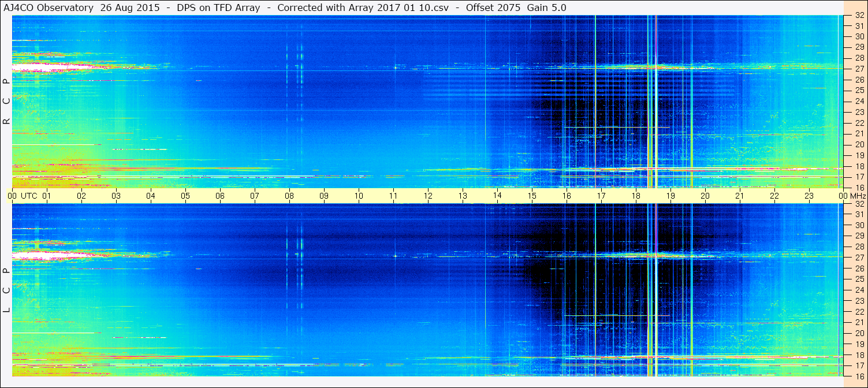The height and width of the screenshot is (388, 868).
Task: Click 16 MHz tick on lower frequency scale
Action: (859, 376)
